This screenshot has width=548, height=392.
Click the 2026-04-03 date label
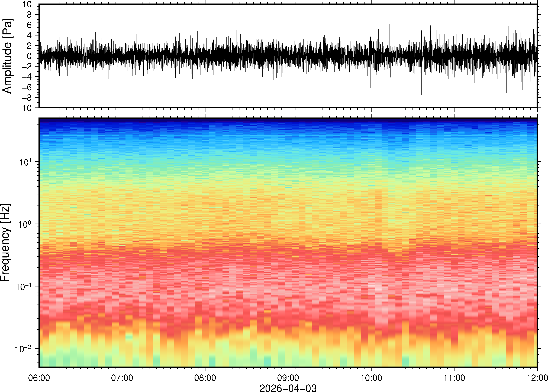click(288, 388)
